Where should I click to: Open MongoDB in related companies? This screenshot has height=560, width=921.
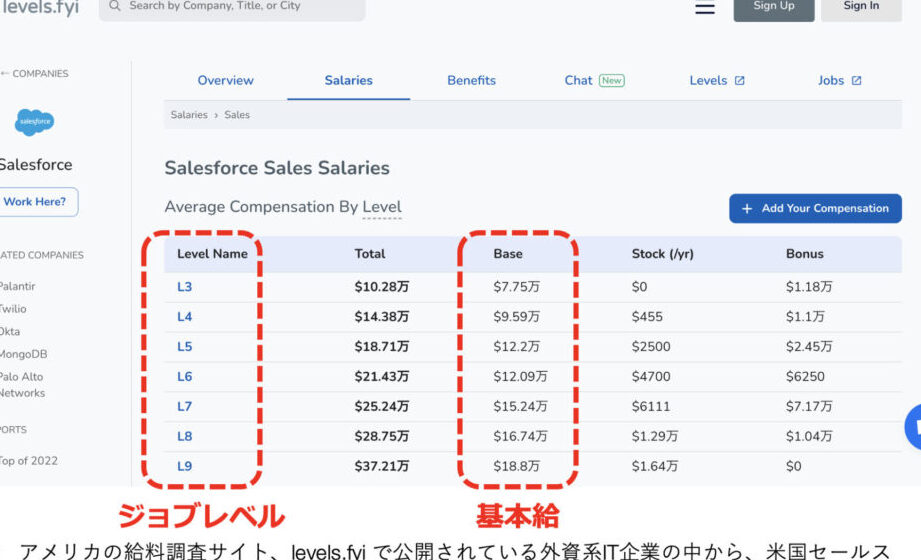click(23, 354)
